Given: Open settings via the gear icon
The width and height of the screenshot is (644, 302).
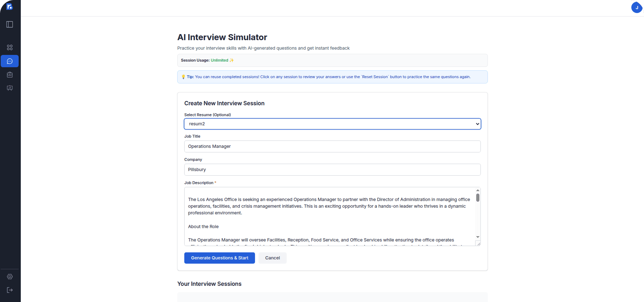Looking at the screenshot, I should pos(9,277).
